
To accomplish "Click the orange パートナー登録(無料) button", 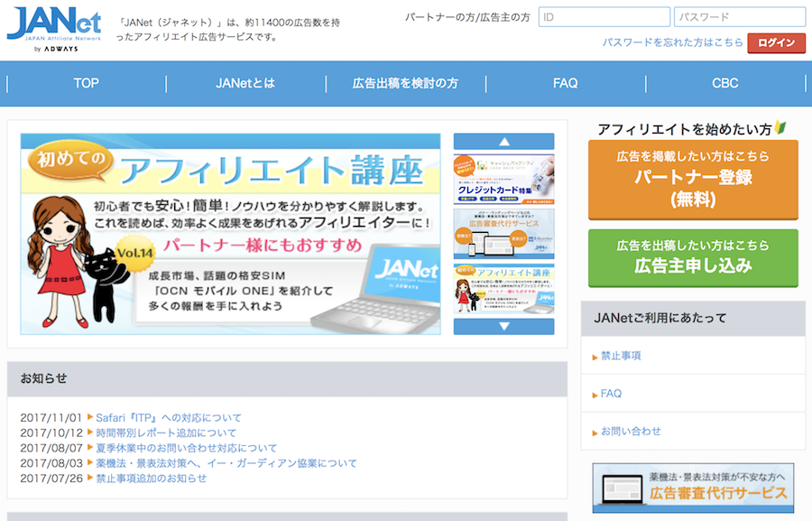I will [693, 180].
